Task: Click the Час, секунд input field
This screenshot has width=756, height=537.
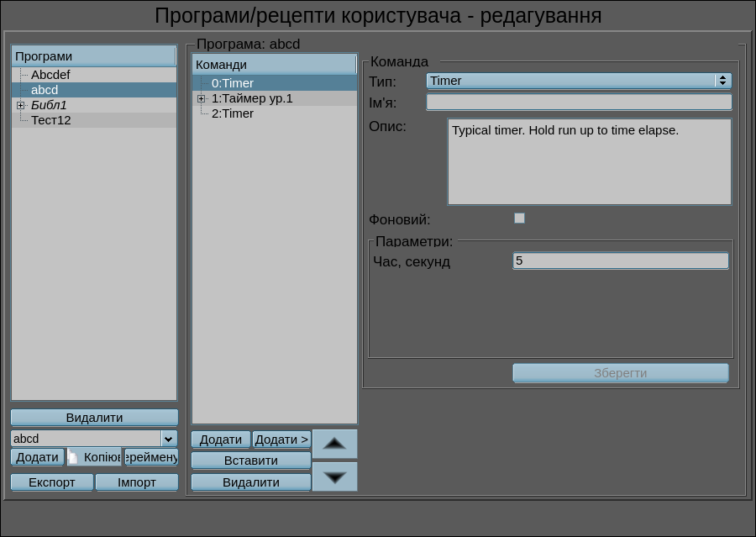Action: [620, 261]
